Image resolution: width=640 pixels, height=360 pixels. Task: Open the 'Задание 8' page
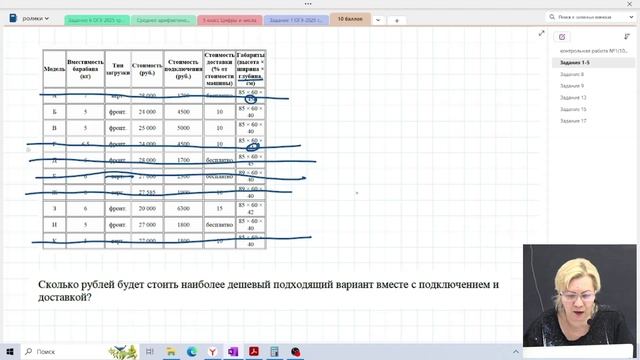tap(594, 74)
